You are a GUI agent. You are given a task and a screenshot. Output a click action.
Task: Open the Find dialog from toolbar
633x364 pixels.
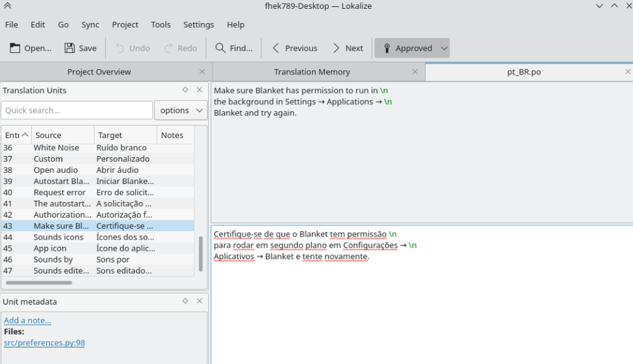click(x=234, y=48)
